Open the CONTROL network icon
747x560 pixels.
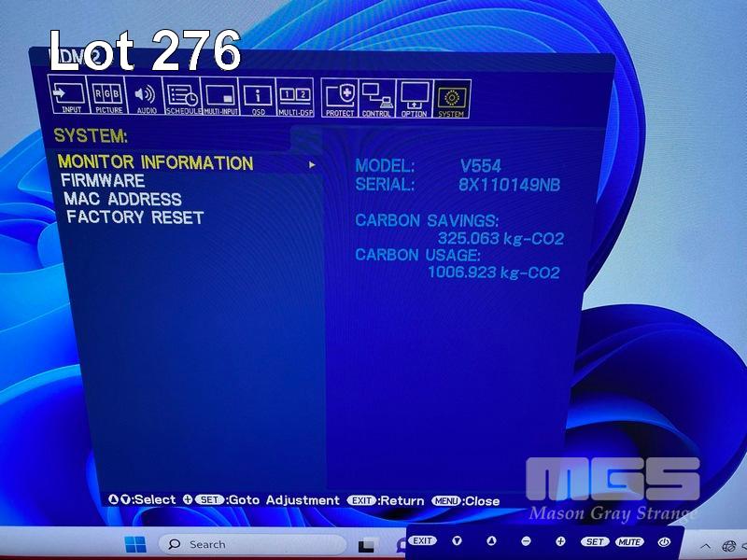coord(376,98)
